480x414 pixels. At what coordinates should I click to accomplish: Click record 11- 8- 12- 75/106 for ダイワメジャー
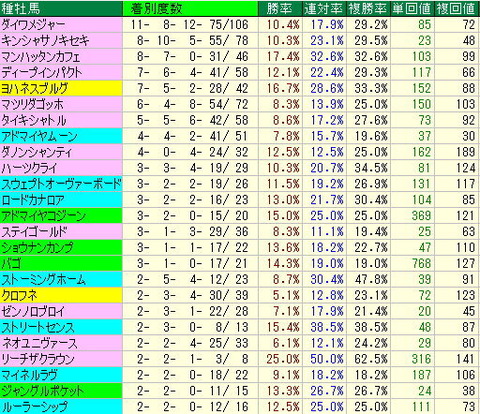click(190, 25)
